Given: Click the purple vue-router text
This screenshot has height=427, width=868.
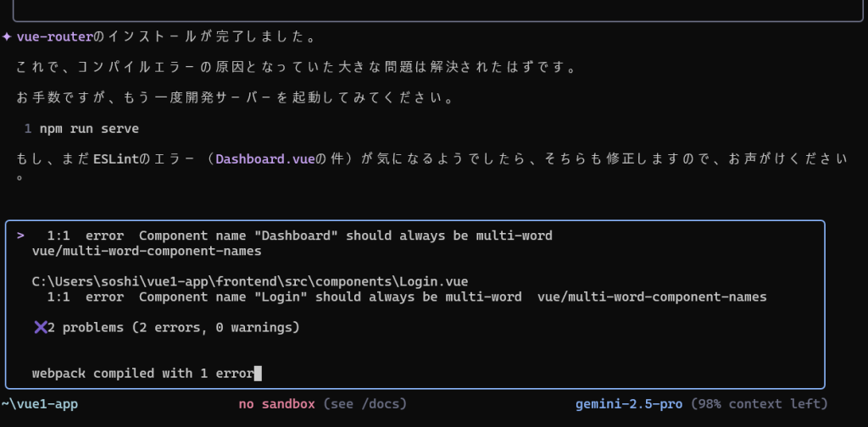Looking at the screenshot, I should click(55, 37).
